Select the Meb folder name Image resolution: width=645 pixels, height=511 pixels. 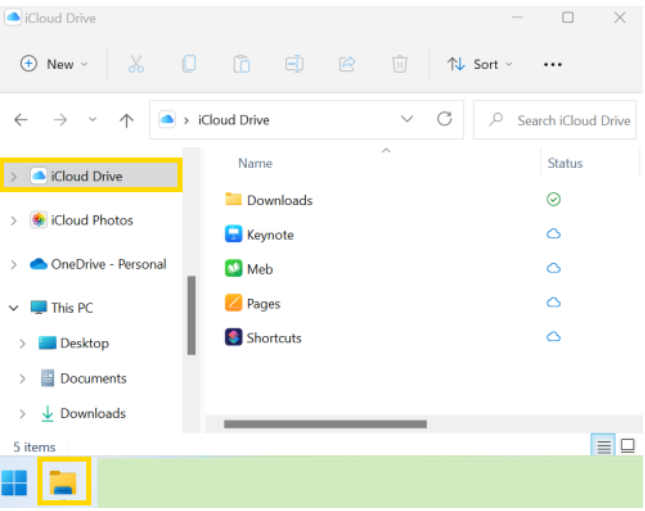pos(260,269)
